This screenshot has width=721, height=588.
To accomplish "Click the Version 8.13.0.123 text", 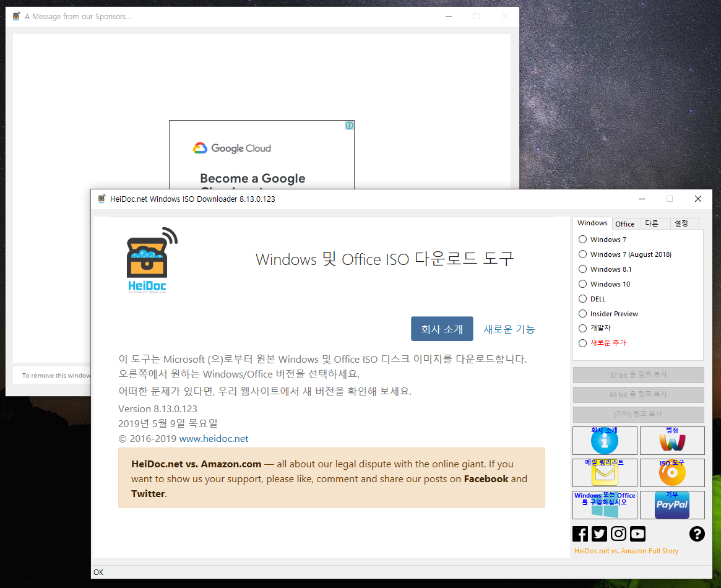I will (x=158, y=409).
